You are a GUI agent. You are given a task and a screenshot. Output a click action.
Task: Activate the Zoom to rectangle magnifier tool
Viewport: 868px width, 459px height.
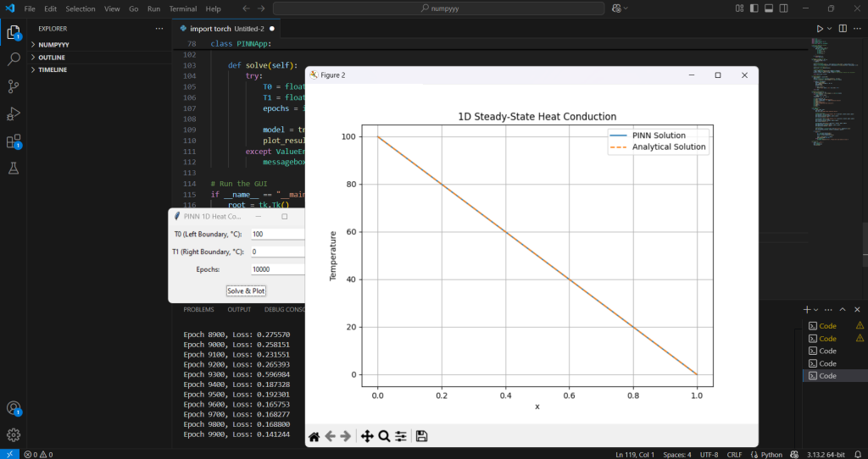(x=384, y=436)
